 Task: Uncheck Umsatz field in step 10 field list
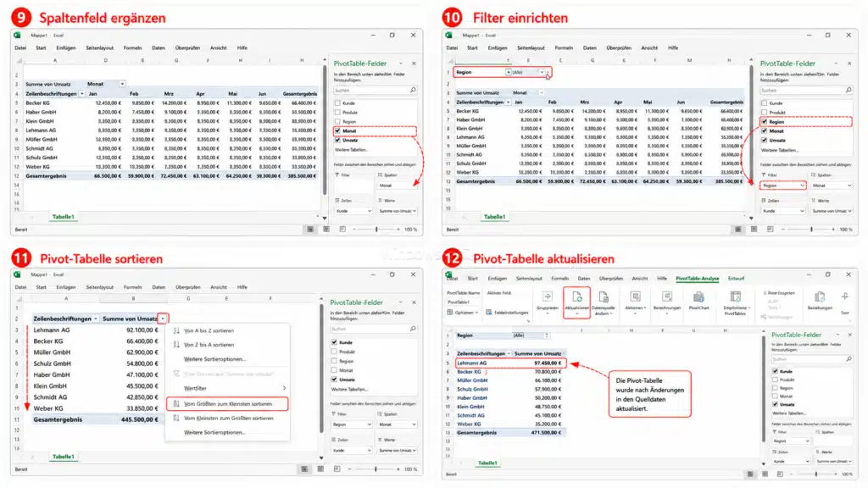point(764,140)
